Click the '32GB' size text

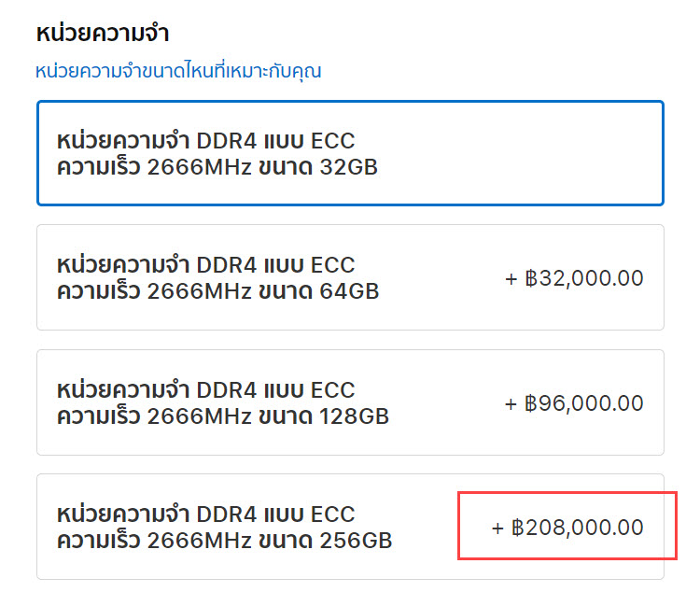[x=350, y=168]
